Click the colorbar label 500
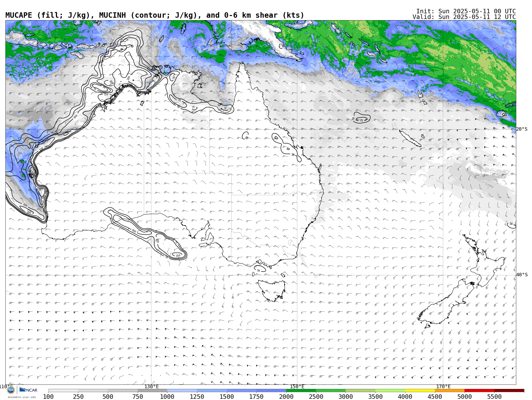Viewport: 532px width, 400px height. (108, 397)
